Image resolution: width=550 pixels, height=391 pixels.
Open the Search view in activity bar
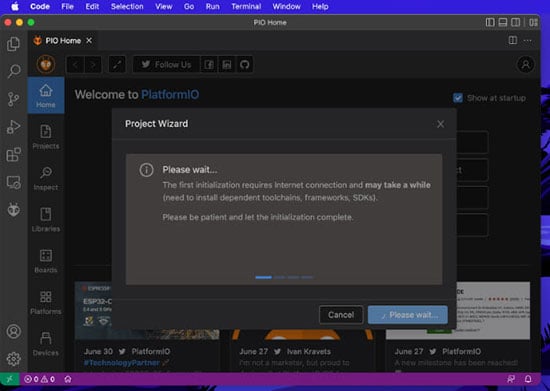(14, 71)
